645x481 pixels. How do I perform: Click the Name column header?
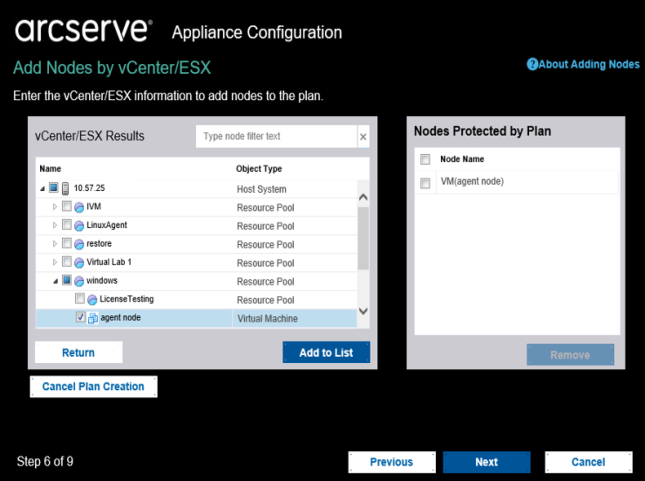coord(50,169)
